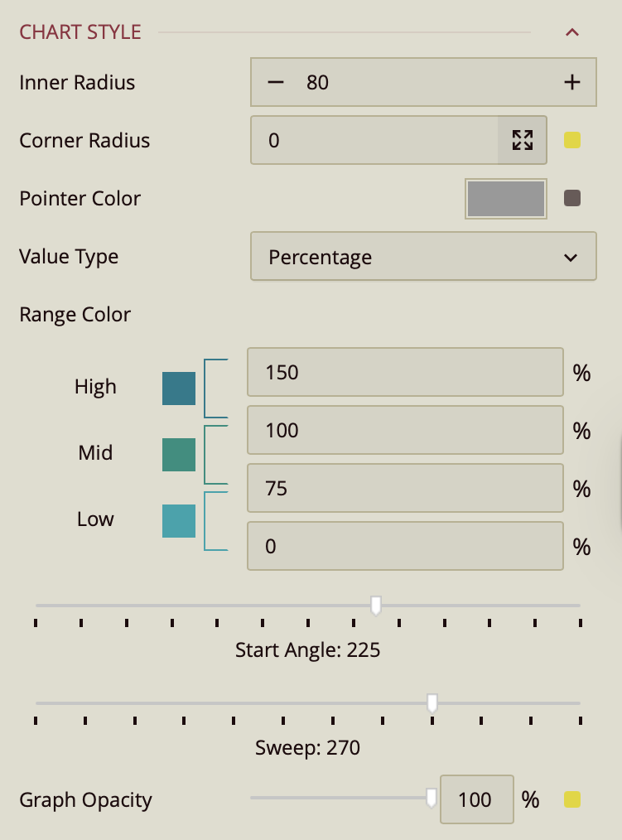
Task: Click the Graph Opacity slider handle
Action: [x=432, y=798]
